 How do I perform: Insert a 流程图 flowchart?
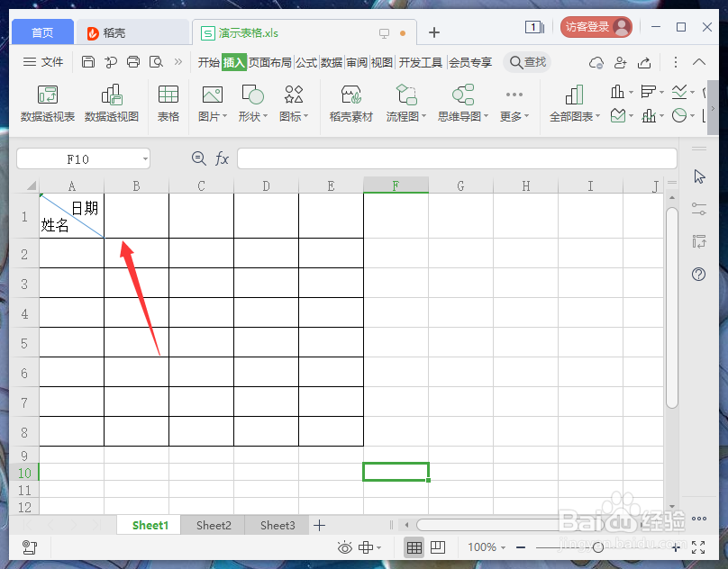pos(405,104)
